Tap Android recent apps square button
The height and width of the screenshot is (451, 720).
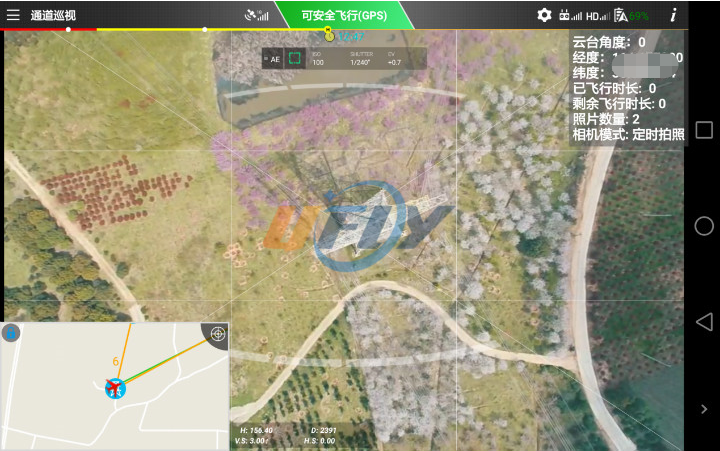pyautogui.click(x=704, y=130)
